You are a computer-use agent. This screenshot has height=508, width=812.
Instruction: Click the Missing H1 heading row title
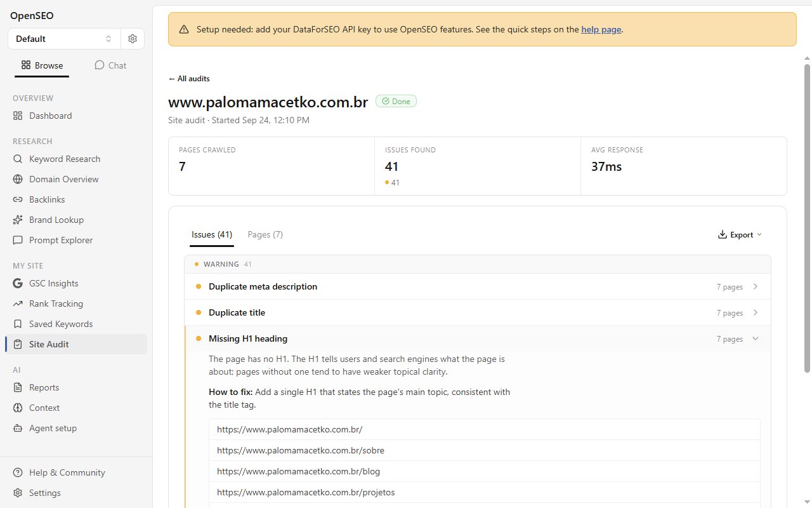point(248,338)
